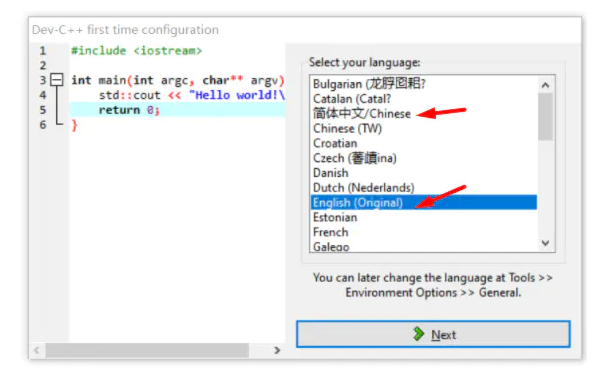Collapse the main function fold marker
The height and width of the screenshot is (379, 610).
coord(57,80)
